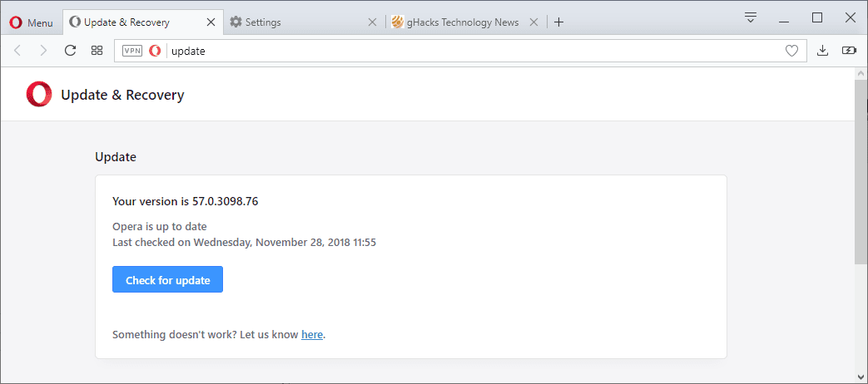Open Speed Dial start page icon
This screenshot has width=868, height=384.
pos(97,51)
